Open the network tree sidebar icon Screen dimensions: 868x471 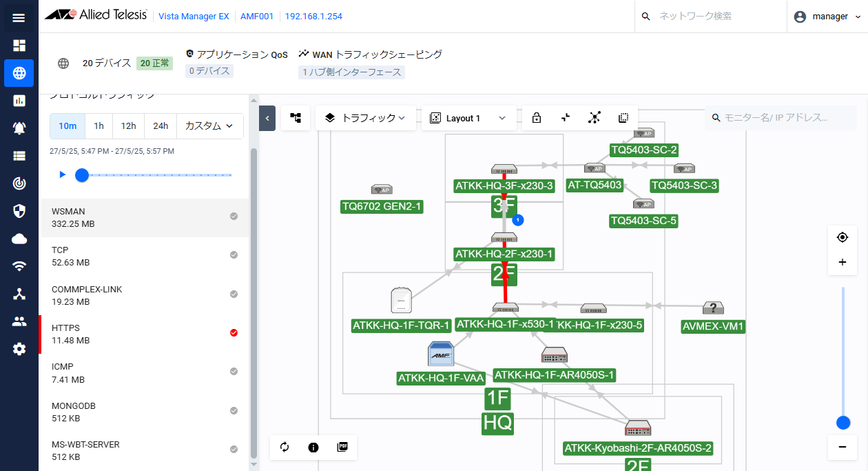click(19, 294)
